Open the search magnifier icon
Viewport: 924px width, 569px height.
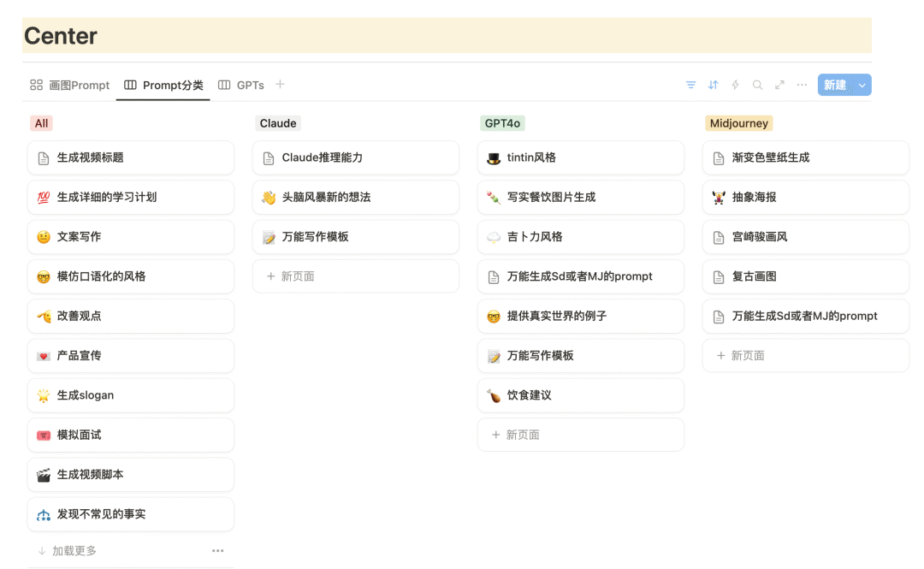758,85
